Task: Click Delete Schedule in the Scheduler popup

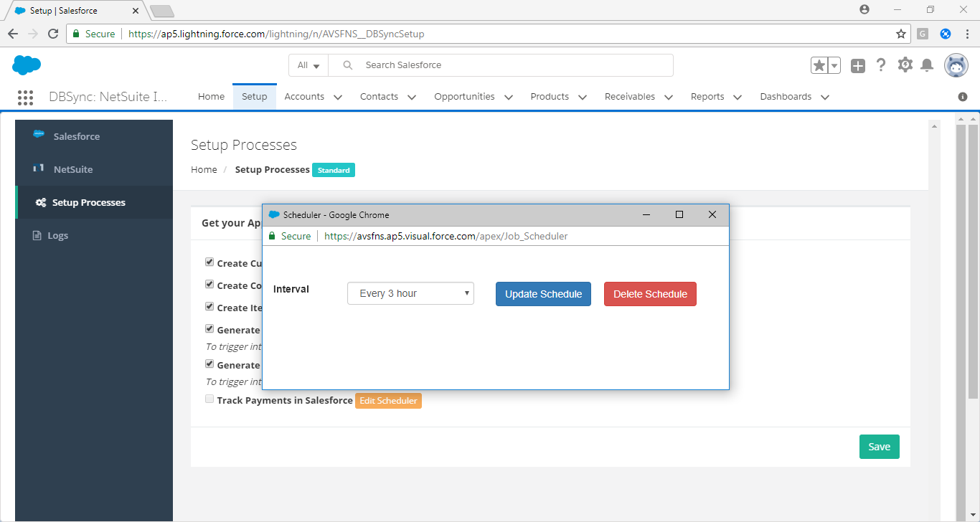Action: [x=650, y=293]
